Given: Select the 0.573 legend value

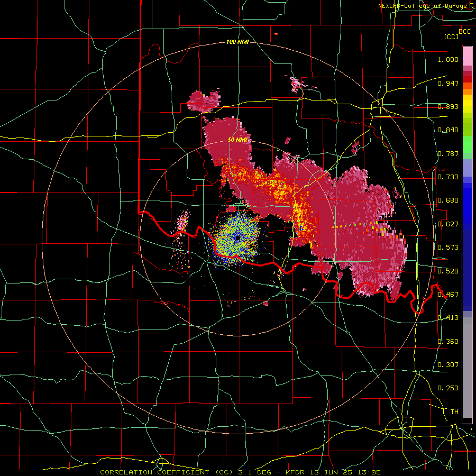Looking at the screenshot, I should [448, 247].
